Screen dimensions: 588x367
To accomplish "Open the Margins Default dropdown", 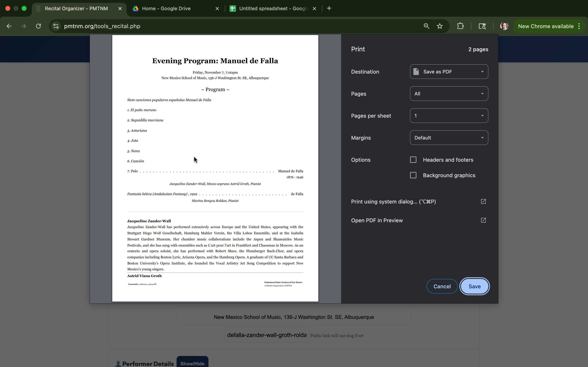I will coord(449,138).
